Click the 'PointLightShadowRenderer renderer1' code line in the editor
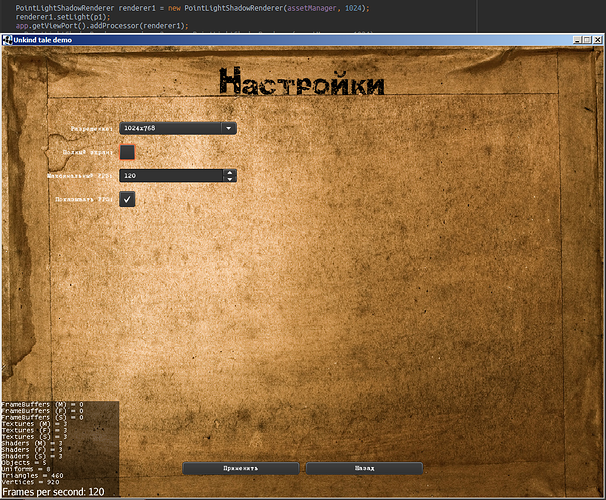Viewport: 606px width, 500px height. click(x=192, y=8)
